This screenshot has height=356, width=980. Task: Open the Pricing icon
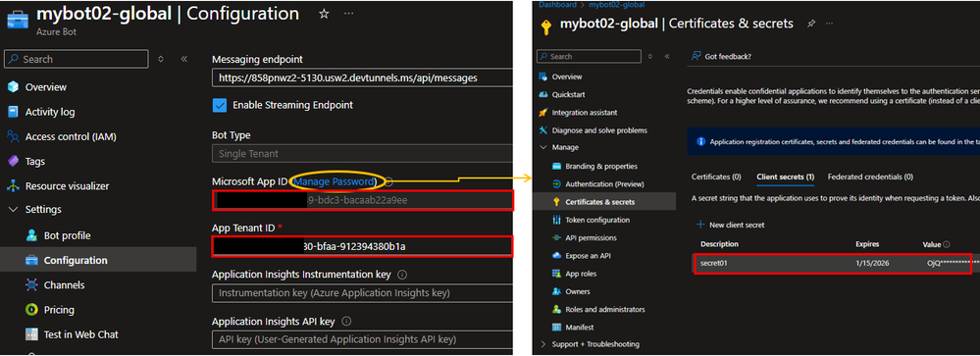[x=31, y=310]
